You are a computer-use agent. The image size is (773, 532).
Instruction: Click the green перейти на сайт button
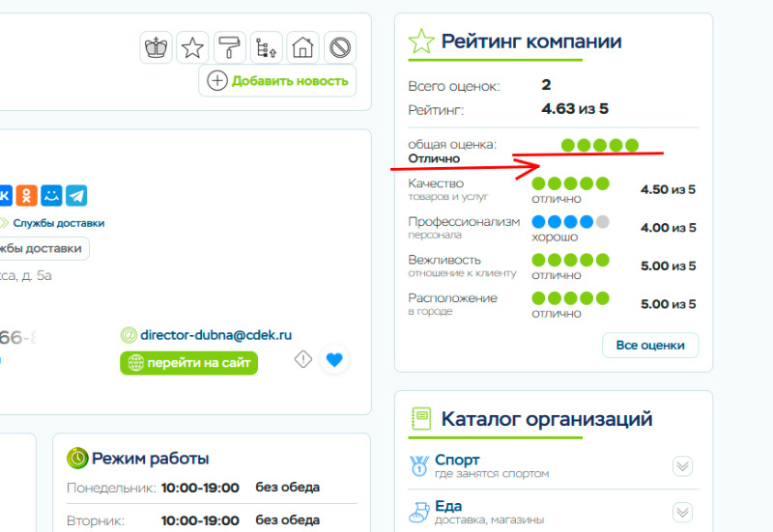tap(188, 363)
